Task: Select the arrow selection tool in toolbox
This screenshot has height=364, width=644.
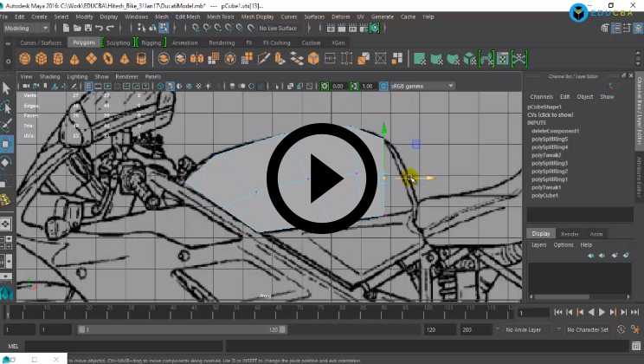Action: point(6,88)
